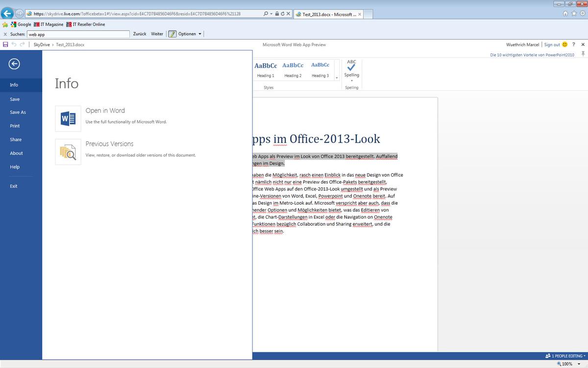This screenshot has height=368, width=588.
Task: Click the Previous Versions magnifier icon
Action: [68, 152]
